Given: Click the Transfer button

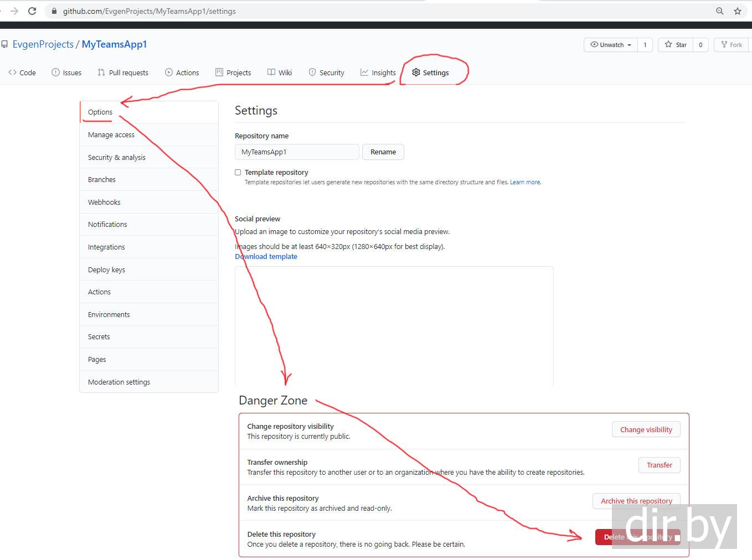Looking at the screenshot, I should pos(660,465).
